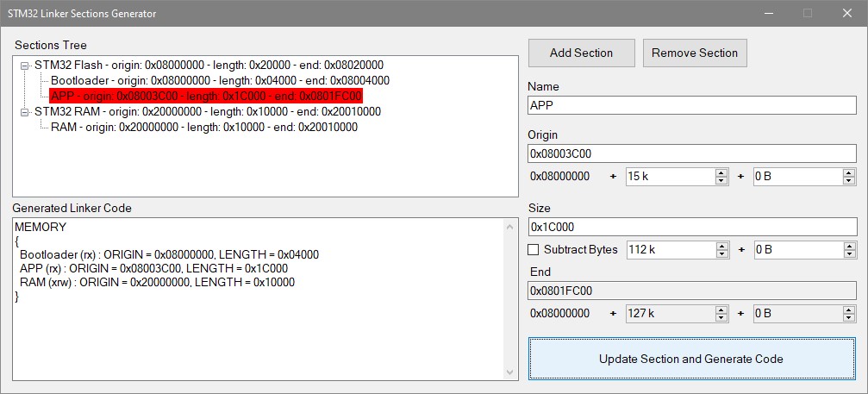868x394 pixels.
Task: Click the Add Section button
Action: (581, 53)
